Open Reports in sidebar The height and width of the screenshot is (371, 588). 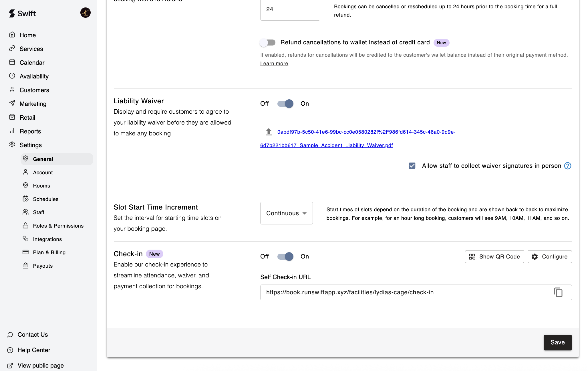[x=30, y=131]
